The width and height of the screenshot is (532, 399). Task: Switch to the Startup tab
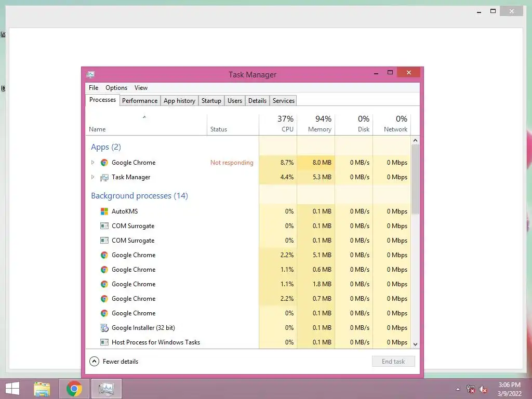[211, 101]
